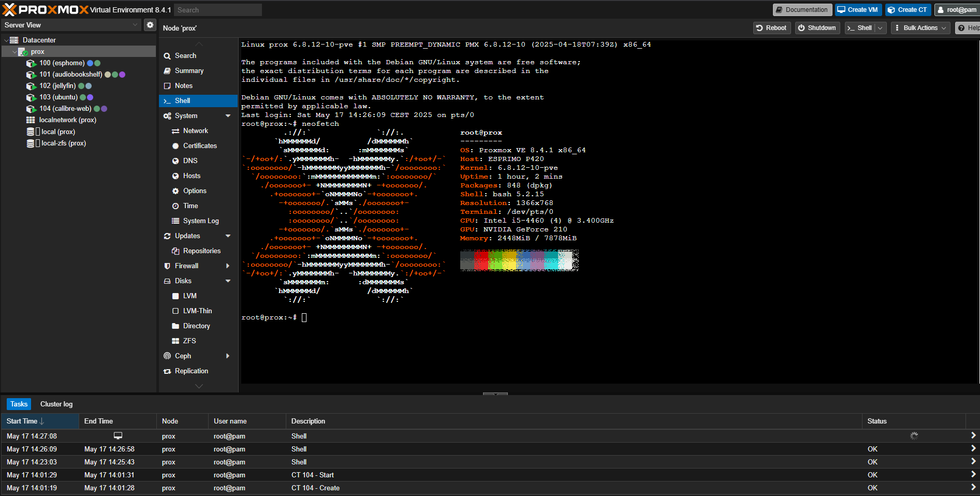
Task: Open the System Log
Action: (201, 221)
